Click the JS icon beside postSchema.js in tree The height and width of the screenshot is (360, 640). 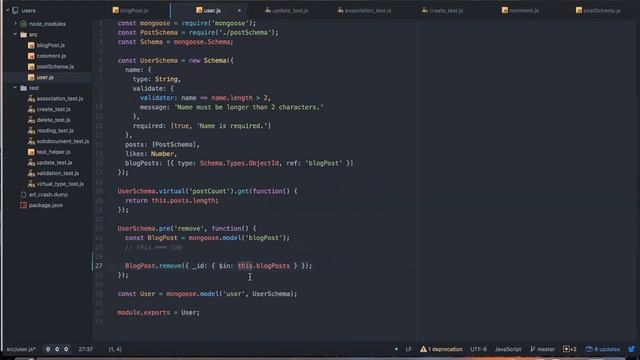[31, 67]
